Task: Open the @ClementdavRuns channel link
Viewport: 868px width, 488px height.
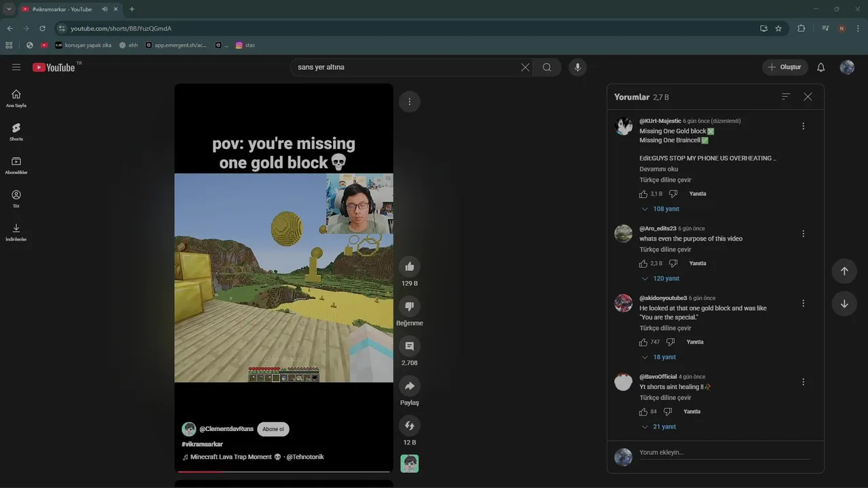Action: click(226, 429)
